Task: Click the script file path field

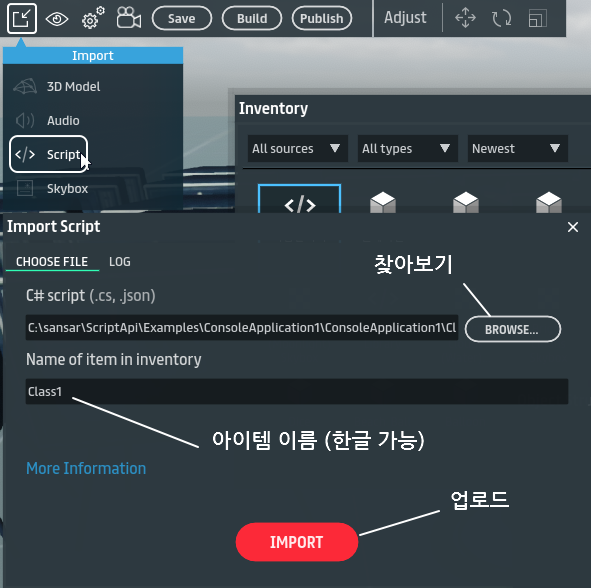Action: pyautogui.click(x=242, y=328)
